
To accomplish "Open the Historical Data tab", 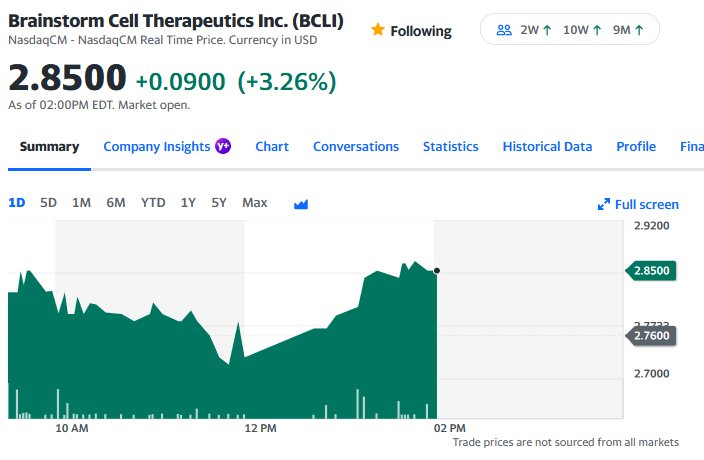I will [547, 147].
